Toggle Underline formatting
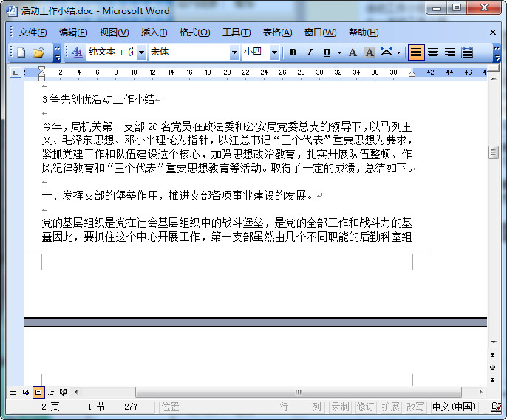The image size is (507, 420). point(327,52)
